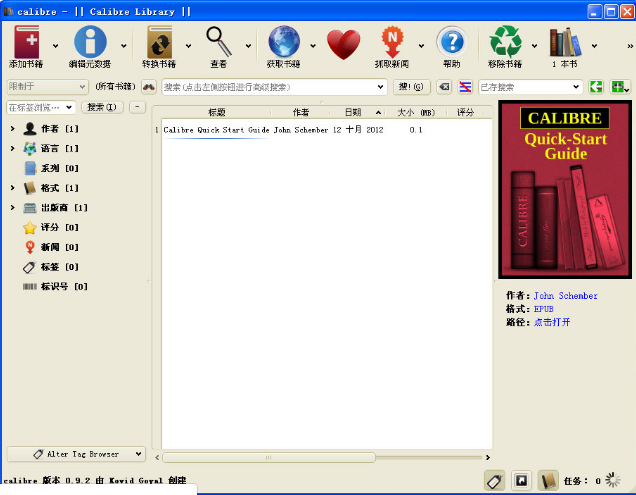Select the Rating star category

[51, 227]
